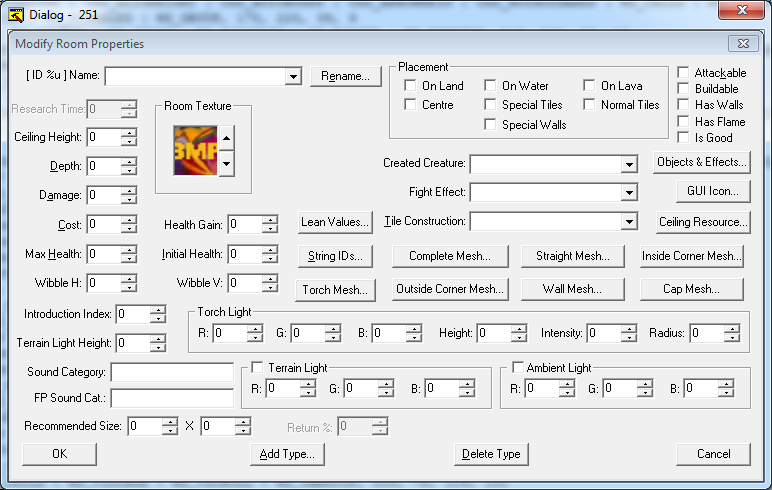772x490 pixels.
Task: Enable the Buildable checkbox
Action: click(x=683, y=88)
